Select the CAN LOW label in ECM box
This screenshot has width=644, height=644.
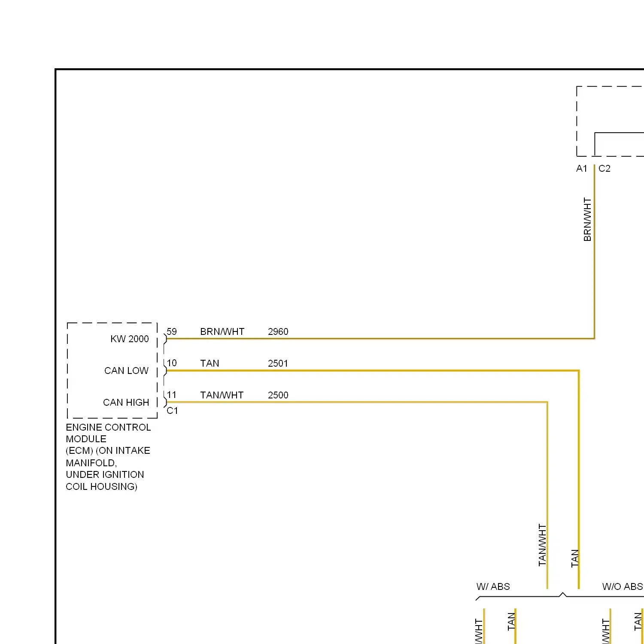pos(126,371)
